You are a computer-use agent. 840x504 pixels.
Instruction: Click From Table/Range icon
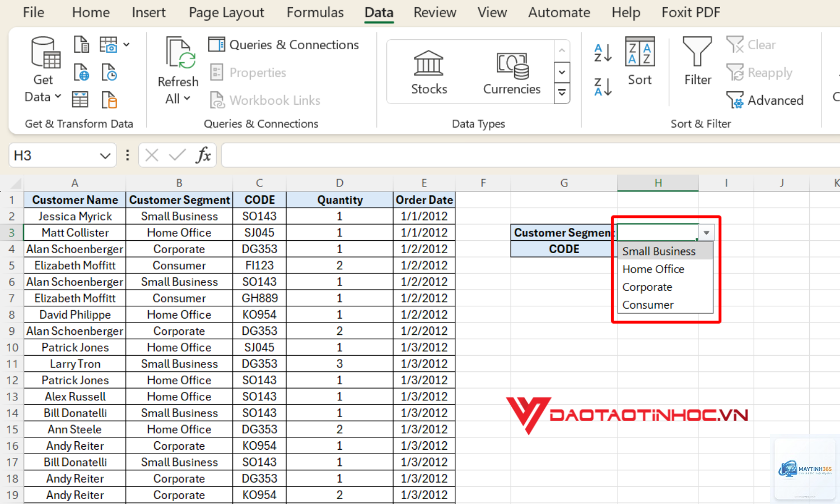(80, 100)
